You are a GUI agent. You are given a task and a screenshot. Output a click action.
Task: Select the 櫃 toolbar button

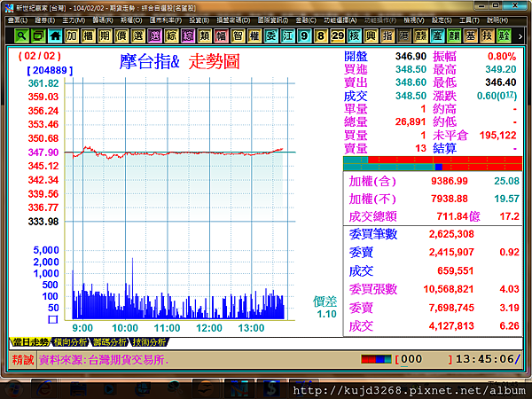coord(88,35)
